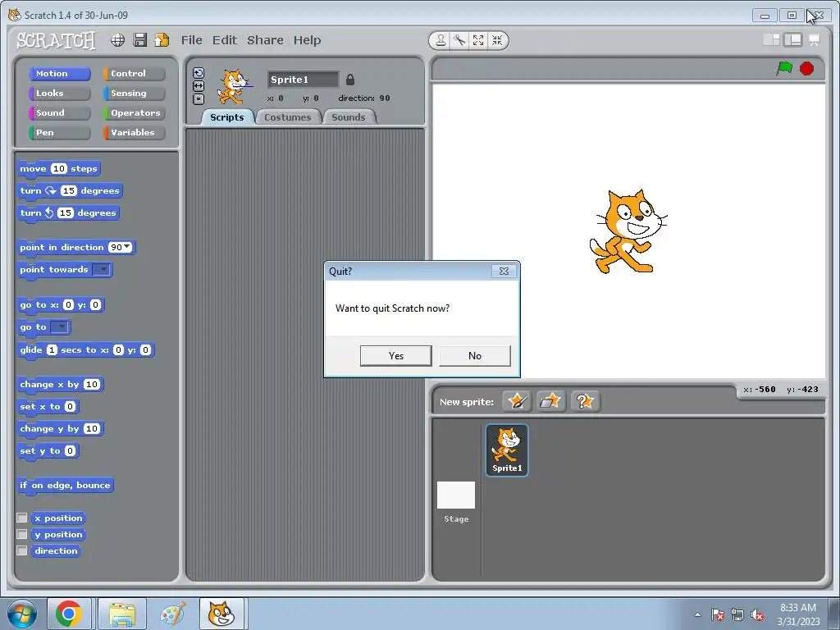The height and width of the screenshot is (630, 840).
Task: Click the floppy disk save icon
Action: tap(139, 40)
